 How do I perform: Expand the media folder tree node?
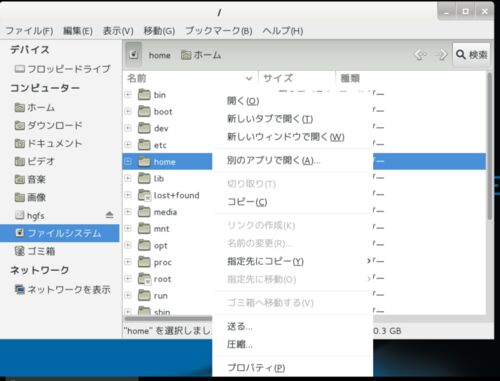pyautogui.click(x=128, y=212)
